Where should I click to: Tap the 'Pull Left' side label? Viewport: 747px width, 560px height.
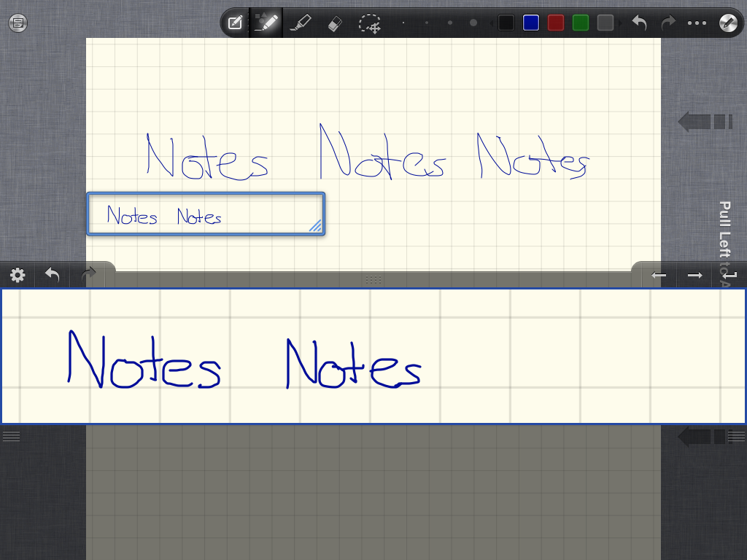pos(724,230)
